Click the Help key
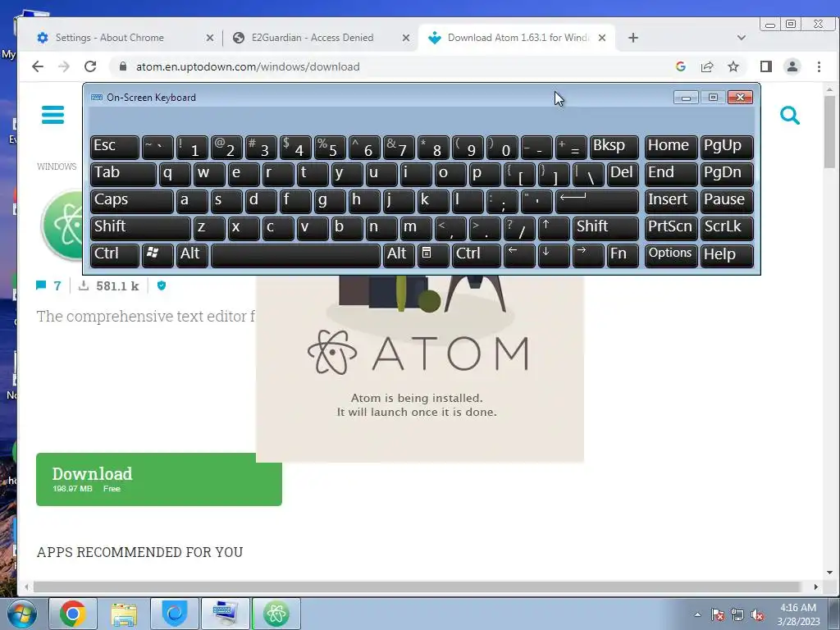 tap(727, 255)
